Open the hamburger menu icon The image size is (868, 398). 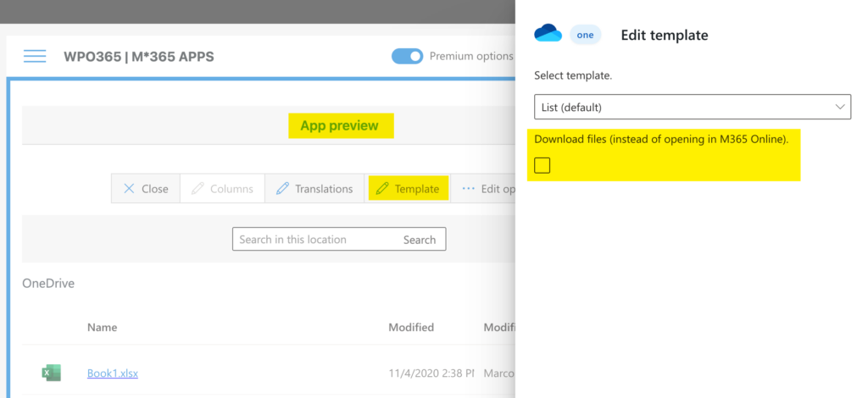35,56
